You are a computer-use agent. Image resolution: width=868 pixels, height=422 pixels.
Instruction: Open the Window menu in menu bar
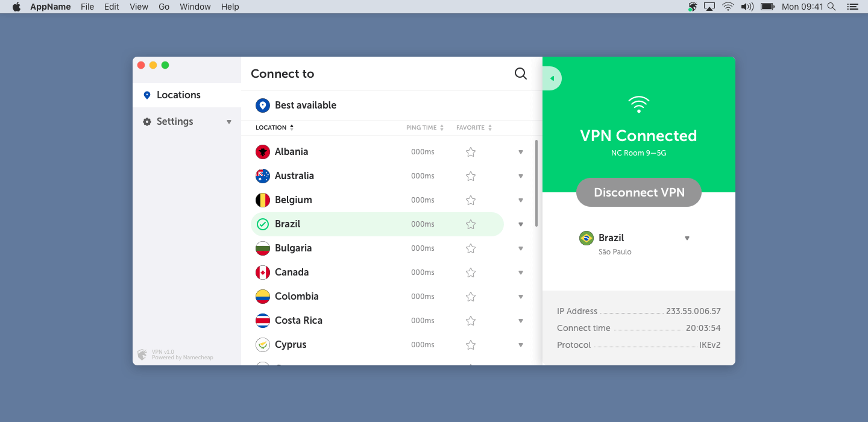pos(195,7)
